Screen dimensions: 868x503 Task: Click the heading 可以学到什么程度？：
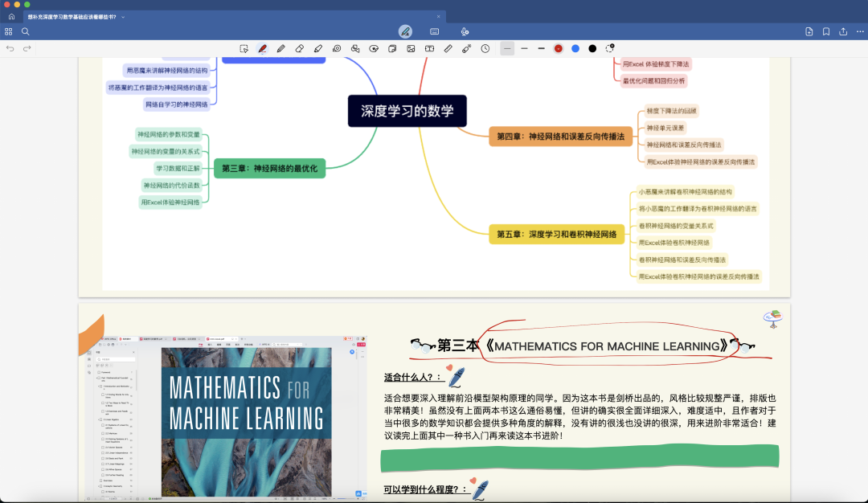[x=426, y=489]
